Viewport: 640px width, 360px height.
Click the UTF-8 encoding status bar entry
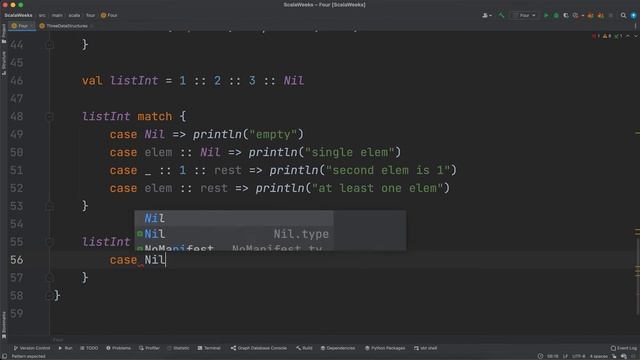(x=578, y=356)
